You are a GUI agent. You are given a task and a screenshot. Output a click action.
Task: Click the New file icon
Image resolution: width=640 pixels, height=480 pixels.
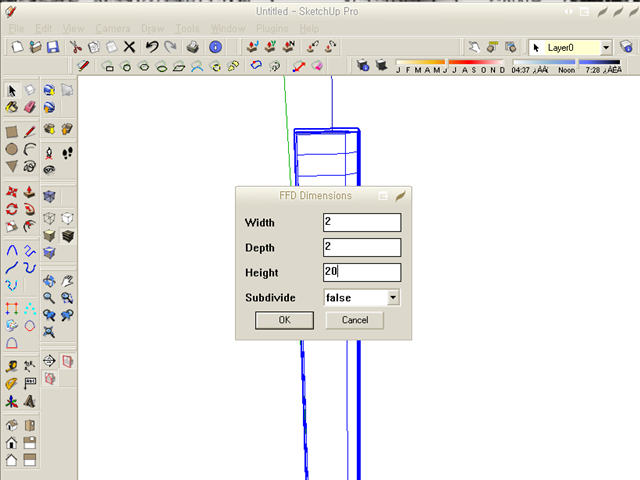(17, 47)
